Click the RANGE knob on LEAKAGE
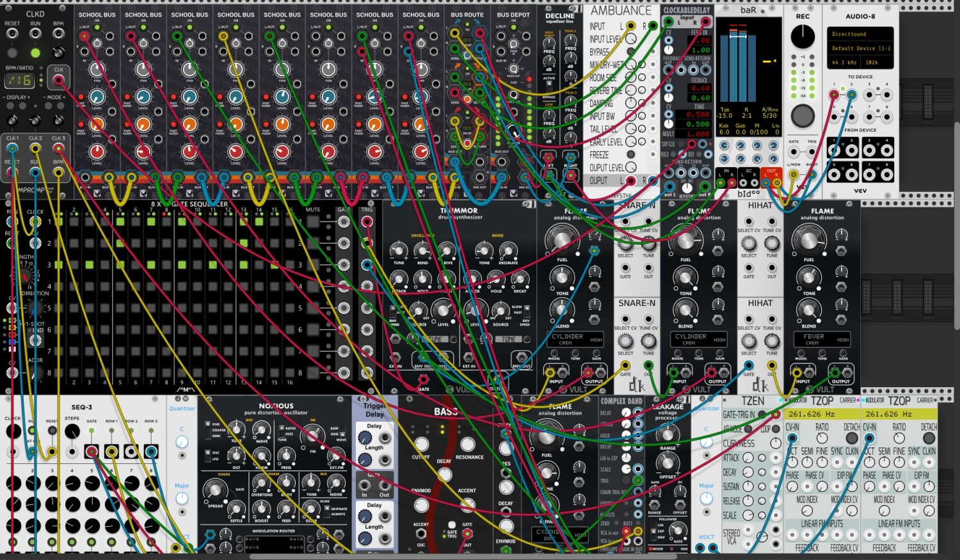Viewport: 960px width, 560px height. pos(667,435)
